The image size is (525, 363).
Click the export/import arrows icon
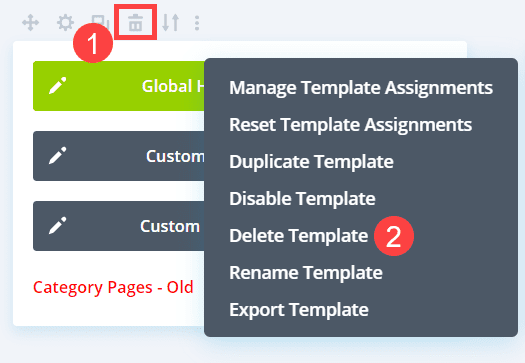click(171, 23)
